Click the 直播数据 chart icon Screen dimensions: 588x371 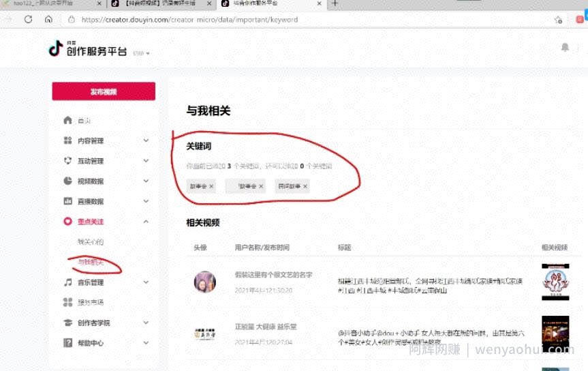(67, 201)
